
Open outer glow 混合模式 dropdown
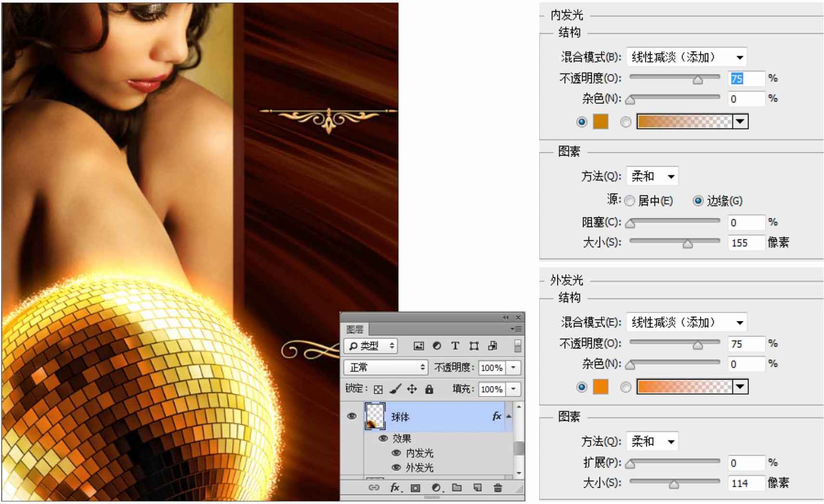click(x=686, y=322)
